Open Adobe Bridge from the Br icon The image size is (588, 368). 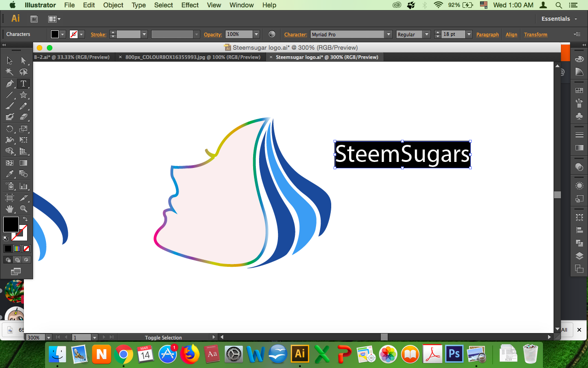(34, 19)
